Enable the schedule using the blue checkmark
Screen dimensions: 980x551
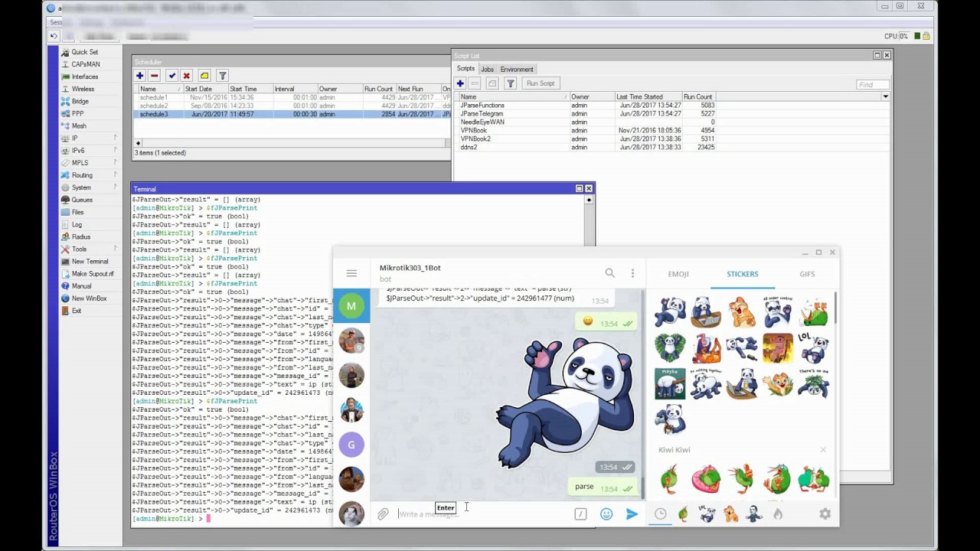click(171, 76)
